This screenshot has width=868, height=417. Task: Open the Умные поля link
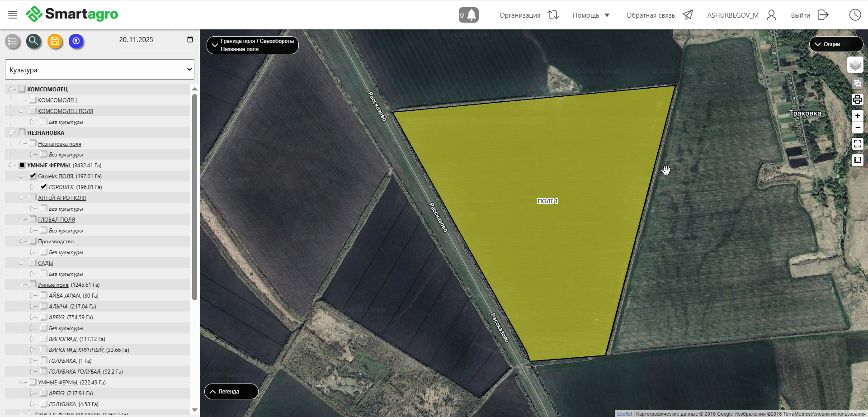pos(53,285)
